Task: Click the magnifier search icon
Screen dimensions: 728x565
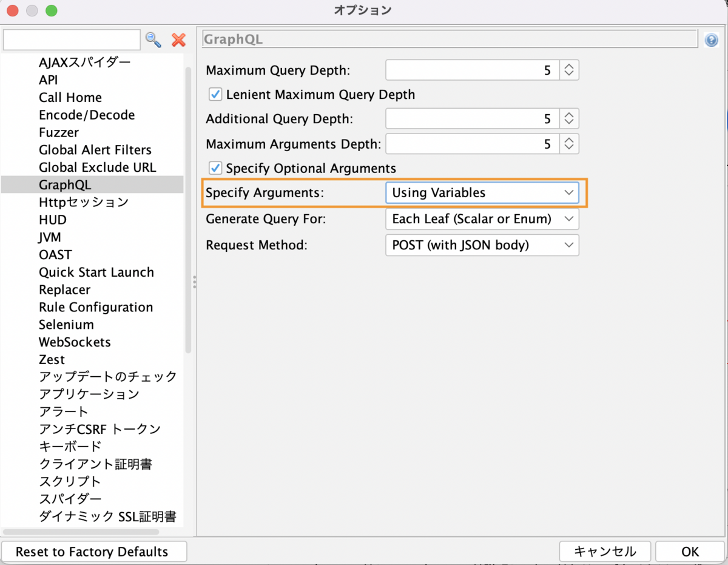Action: (153, 40)
